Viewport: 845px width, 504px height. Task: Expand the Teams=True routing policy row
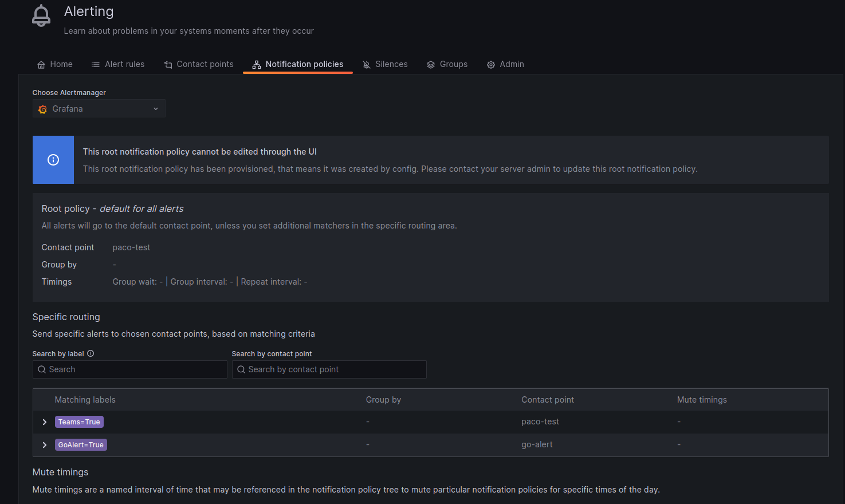point(45,422)
